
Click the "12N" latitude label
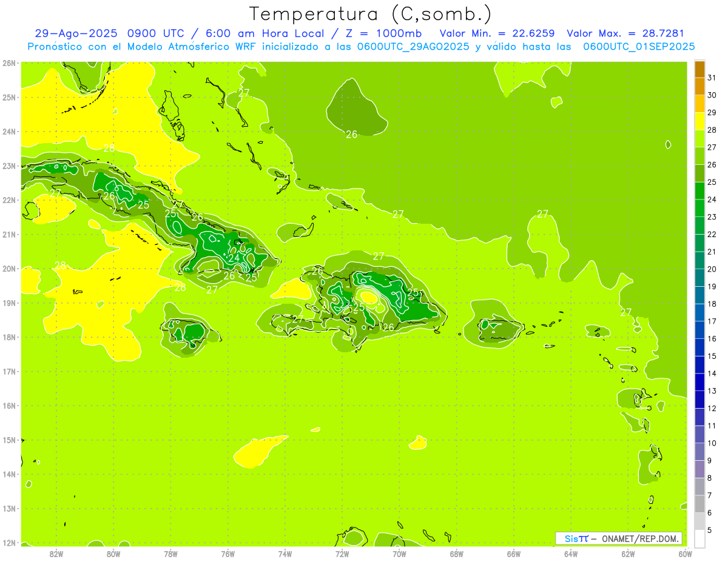click(x=9, y=543)
